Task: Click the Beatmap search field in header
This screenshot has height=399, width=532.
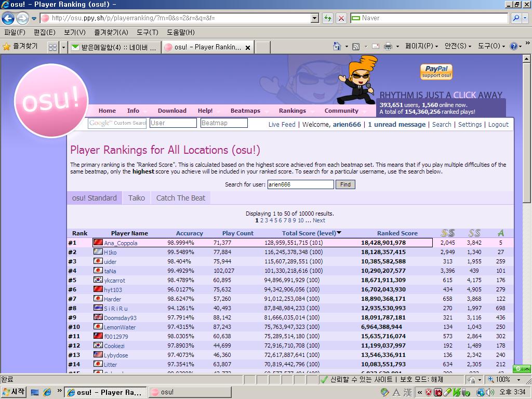Action: coord(224,123)
